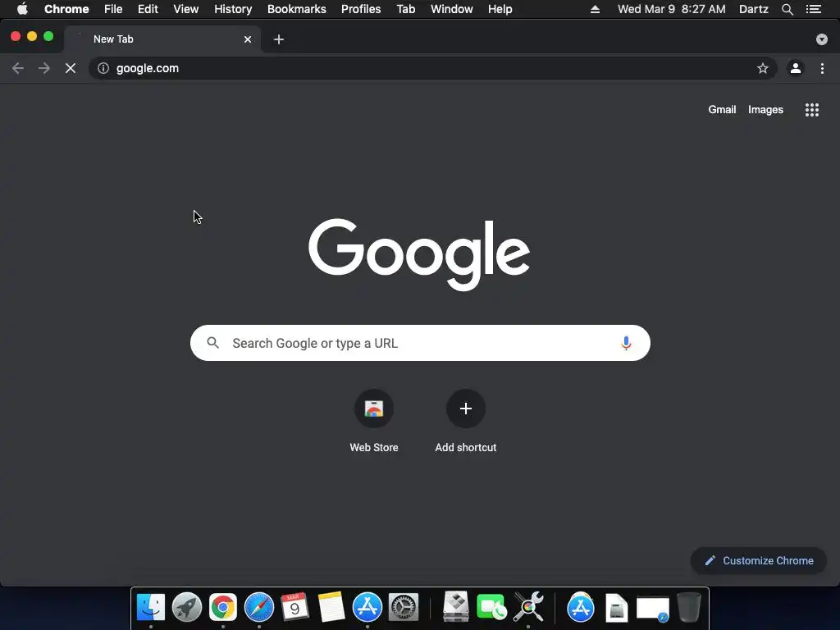Open the History menu
Viewport: 840px width, 630px height.
tap(233, 9)
